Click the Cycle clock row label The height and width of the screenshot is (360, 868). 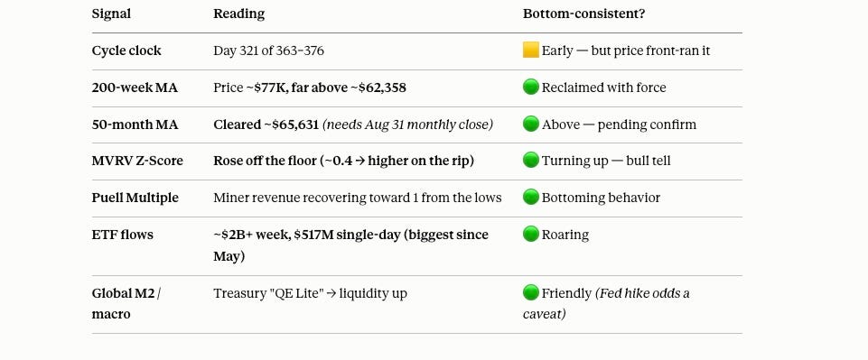click(x=126, y=51)
